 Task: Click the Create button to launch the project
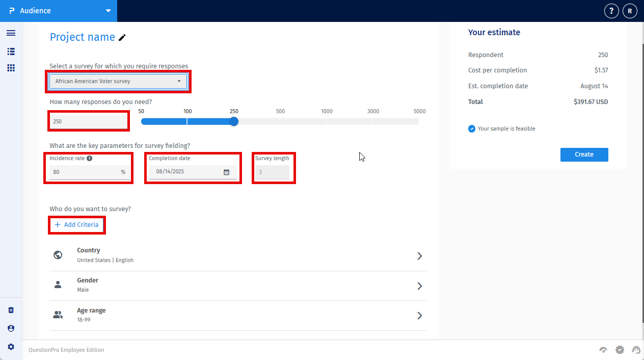[584, 155]
